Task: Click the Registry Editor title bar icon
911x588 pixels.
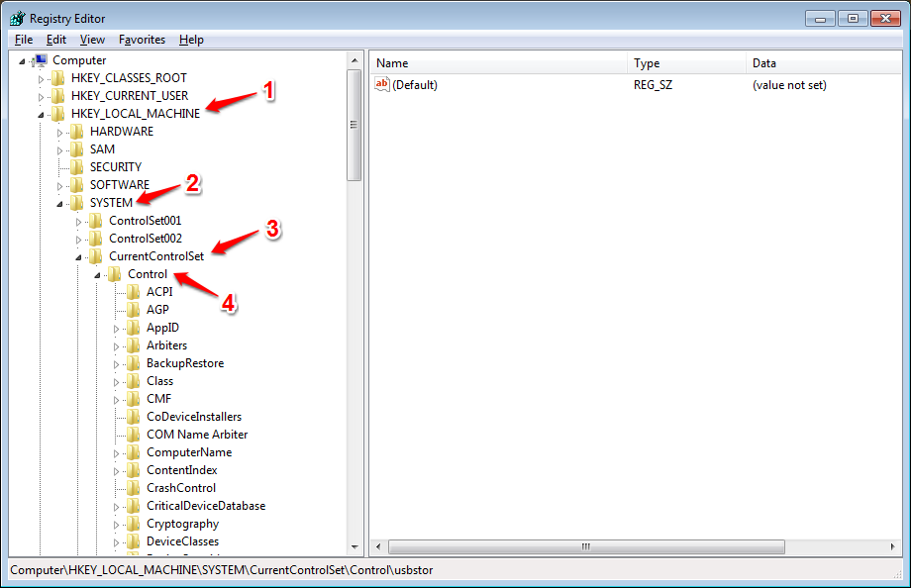Action: click(x=18, y=19)
